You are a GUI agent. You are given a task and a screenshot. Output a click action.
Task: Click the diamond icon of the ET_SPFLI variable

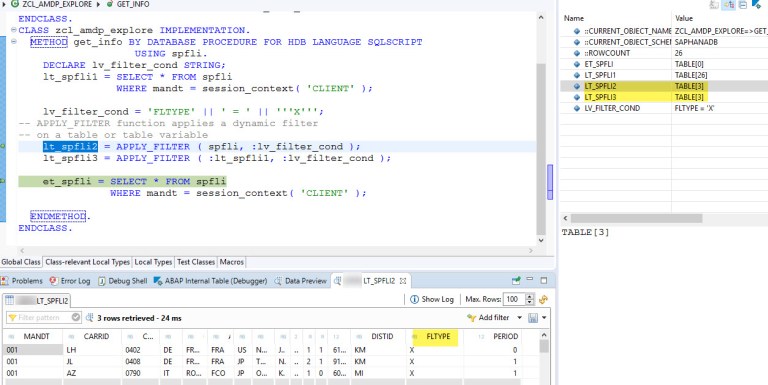tap(577, 64)
